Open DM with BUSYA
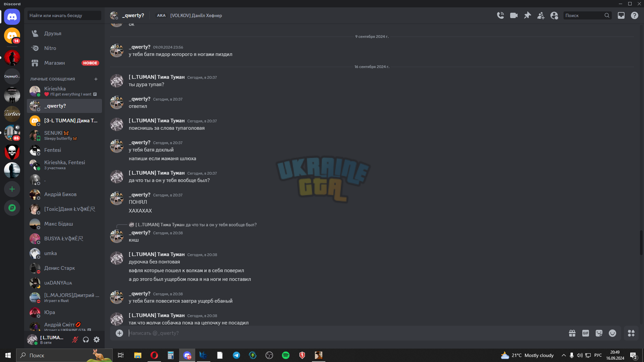The image size is (644, 362). (x=64, y=239)
